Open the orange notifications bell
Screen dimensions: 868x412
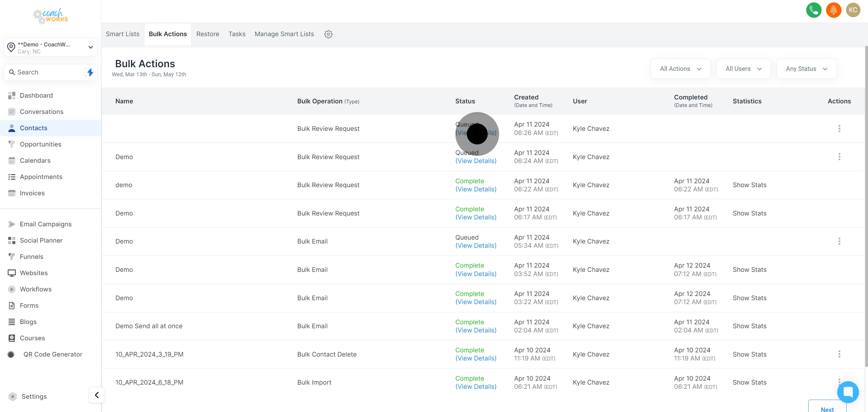coord(833,10)
